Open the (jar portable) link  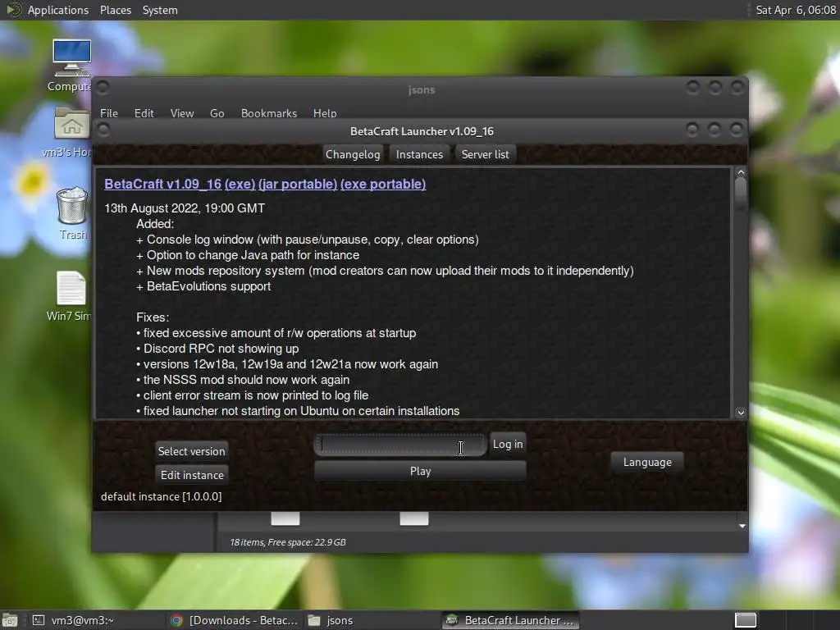point(297,184)
